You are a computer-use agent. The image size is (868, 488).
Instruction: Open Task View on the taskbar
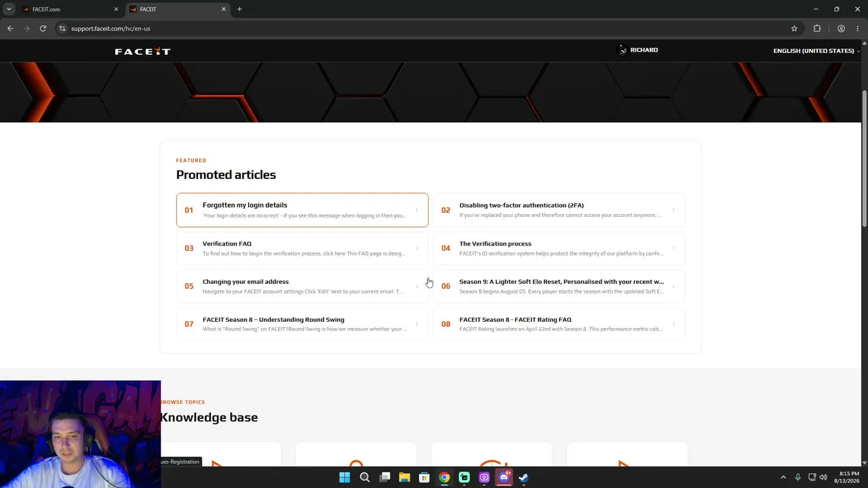click(x=384, y=477)
